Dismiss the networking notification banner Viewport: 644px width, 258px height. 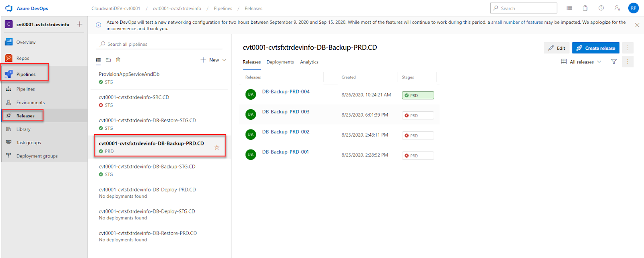coord(637,25)
